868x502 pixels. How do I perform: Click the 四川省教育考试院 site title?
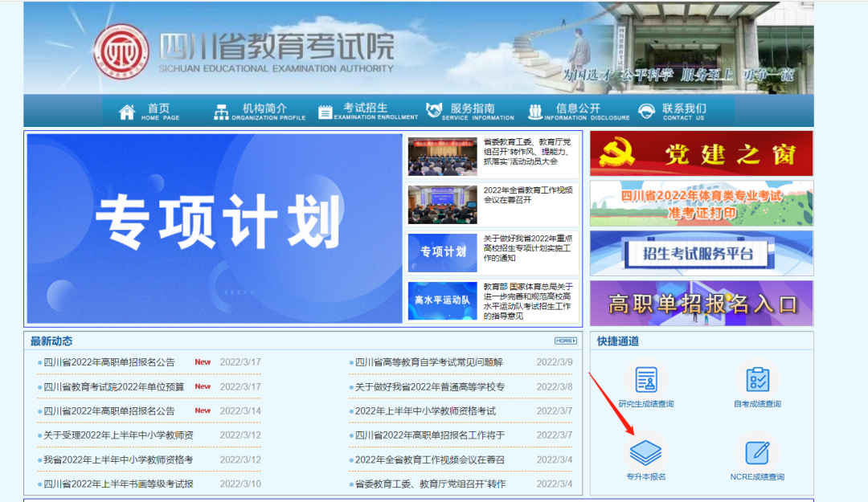pyautogui.click(x=276, y=47)
